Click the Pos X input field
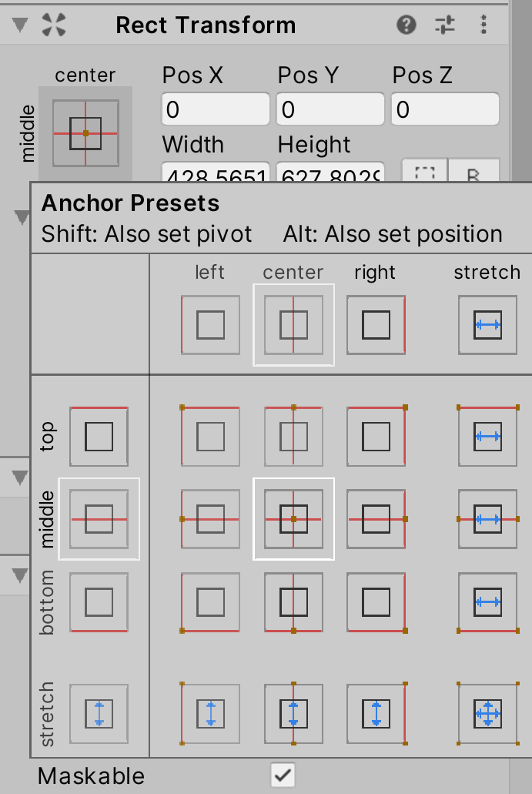532x794 pixels. [x=216, y=109]
